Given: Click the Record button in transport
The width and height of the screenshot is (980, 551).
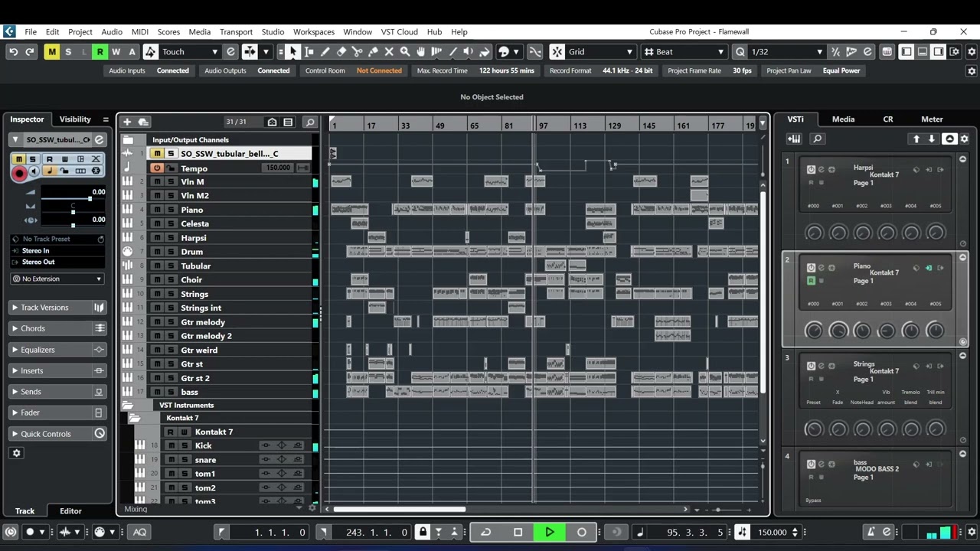Looking at the screenshot, I should 581,532.
